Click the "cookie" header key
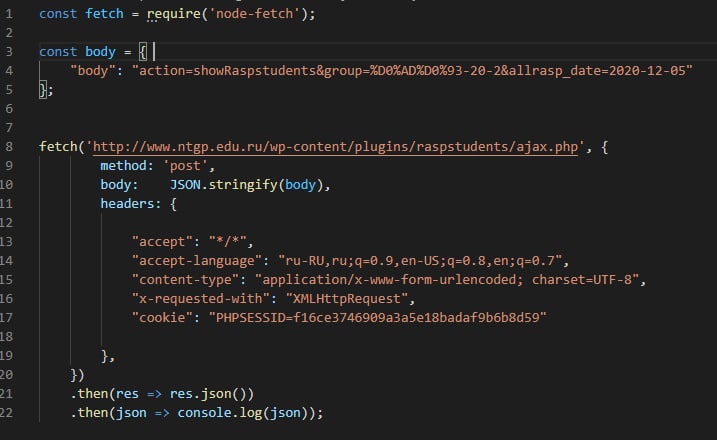The height and width of the screenshot is (440, 717). point(162,317)
